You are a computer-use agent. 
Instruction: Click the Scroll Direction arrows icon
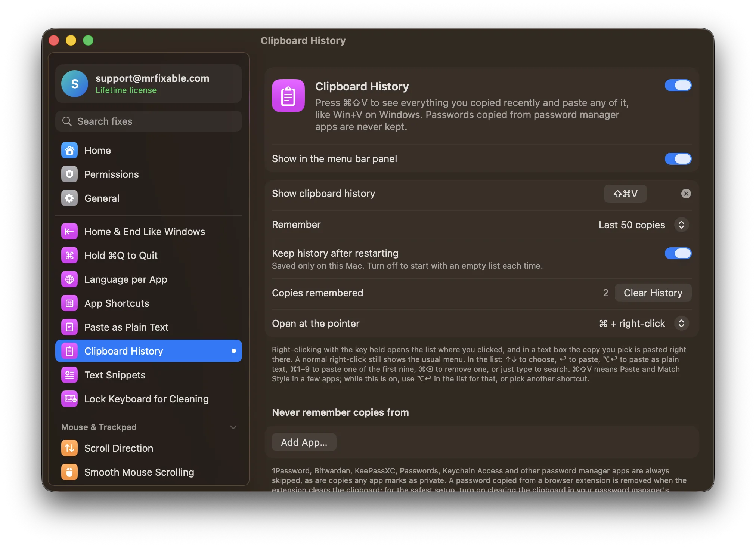69,448
